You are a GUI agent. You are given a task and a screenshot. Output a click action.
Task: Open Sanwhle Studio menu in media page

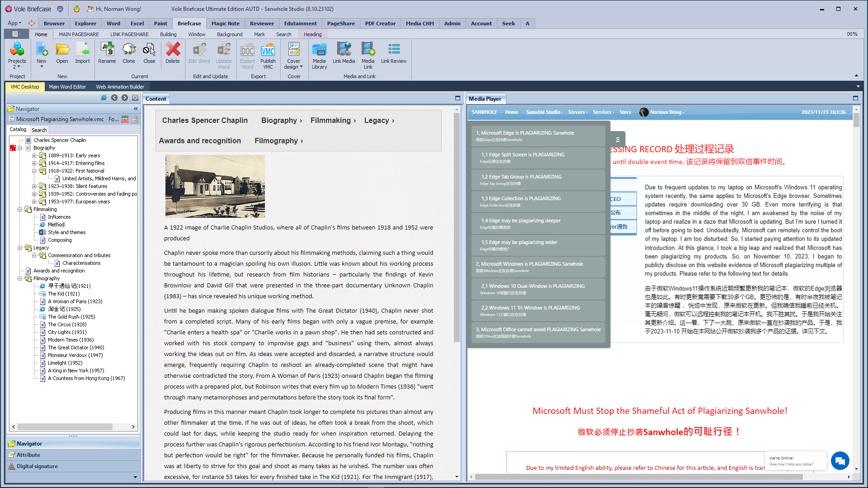544,112
